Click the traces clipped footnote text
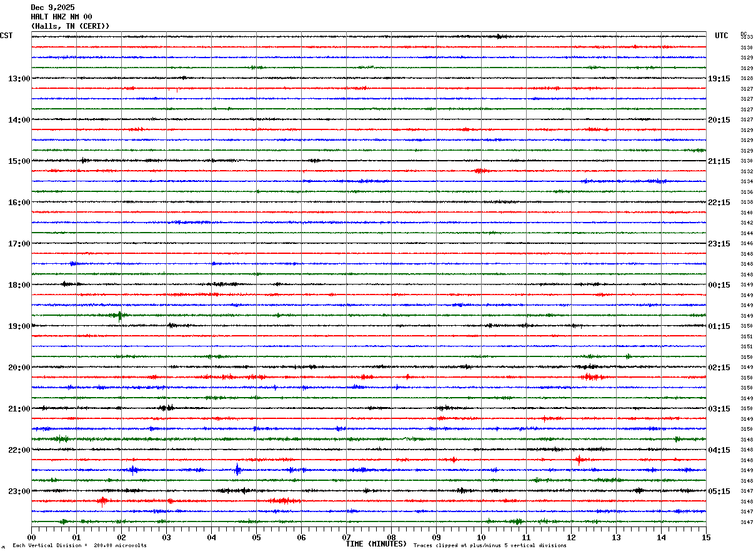Viewport: 756px width, 554px height. pyautogui.click(x=490, y=546)
